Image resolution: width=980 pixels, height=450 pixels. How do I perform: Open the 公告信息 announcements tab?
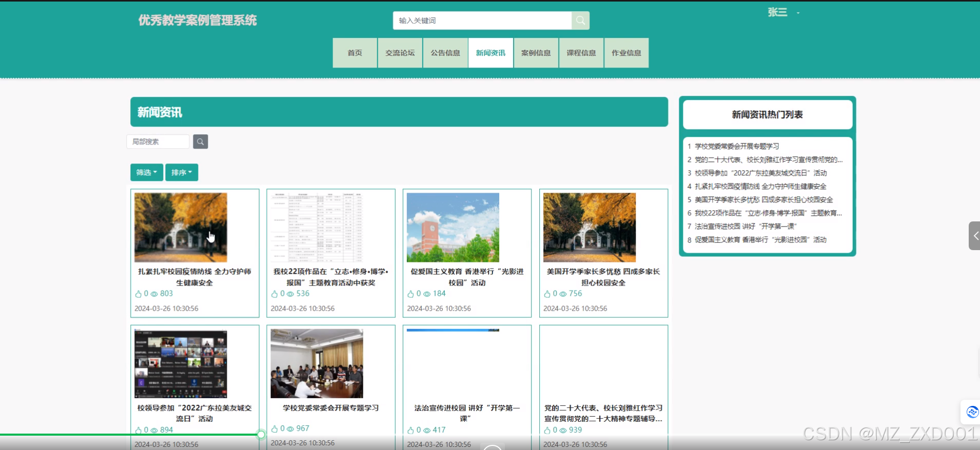445,53
